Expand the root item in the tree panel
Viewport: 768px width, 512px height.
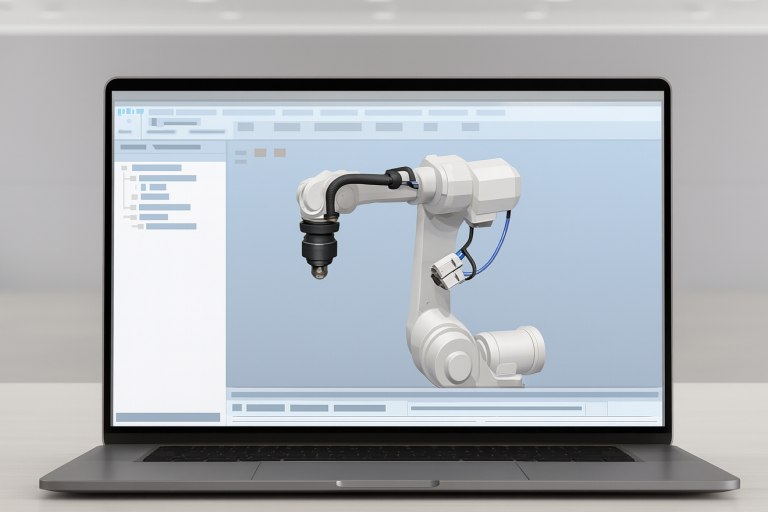[x=125, y=167]
